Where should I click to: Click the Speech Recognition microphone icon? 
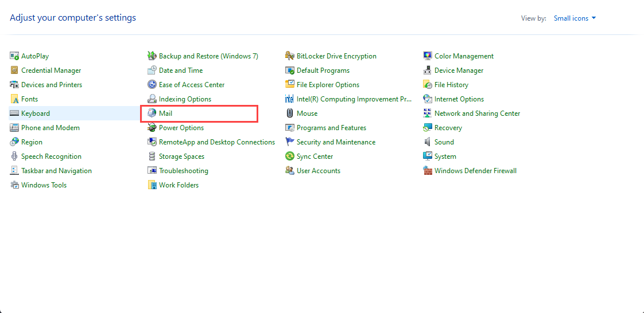click(x=14, y=156)
